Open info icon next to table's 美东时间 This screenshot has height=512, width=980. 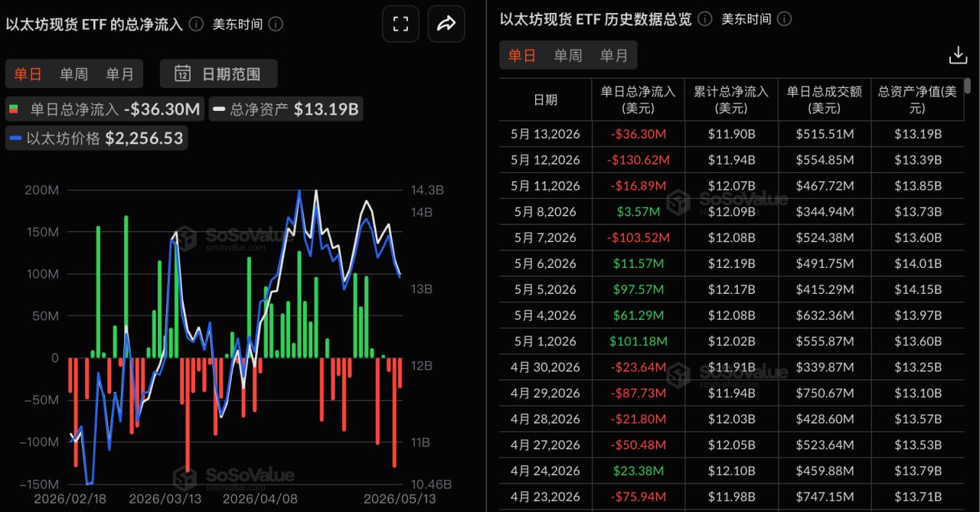click(784, 18)
